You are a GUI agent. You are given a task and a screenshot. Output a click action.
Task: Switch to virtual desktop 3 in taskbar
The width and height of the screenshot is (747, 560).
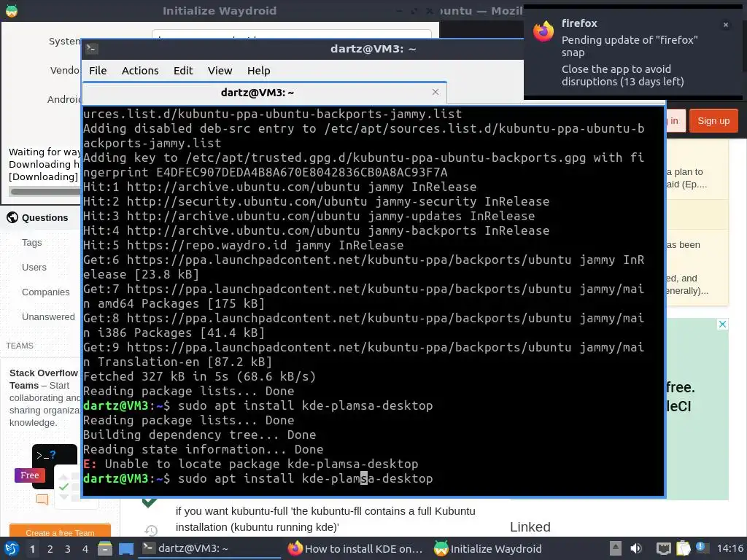click(x=68, y=549)
